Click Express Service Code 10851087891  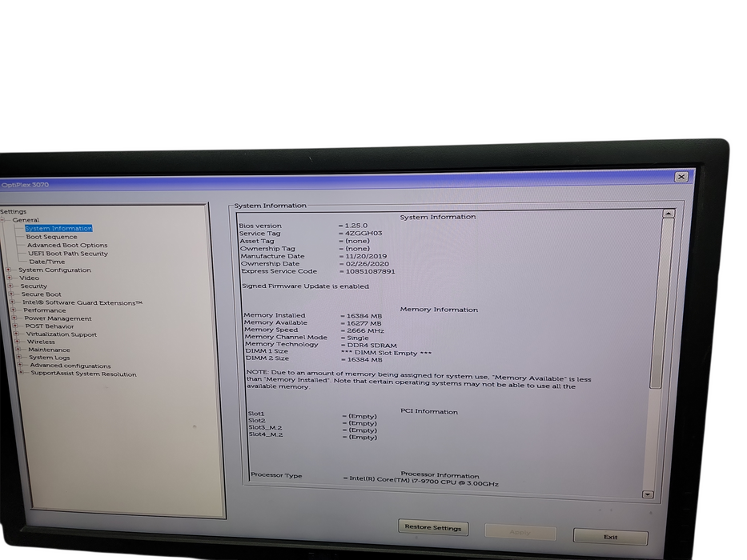[x=370, y=271]
